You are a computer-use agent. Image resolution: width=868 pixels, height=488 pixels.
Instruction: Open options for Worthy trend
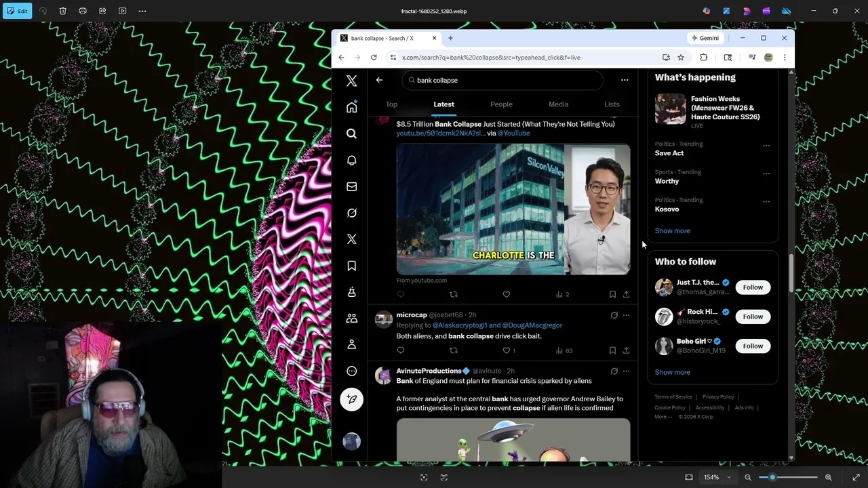pos(766,174)
